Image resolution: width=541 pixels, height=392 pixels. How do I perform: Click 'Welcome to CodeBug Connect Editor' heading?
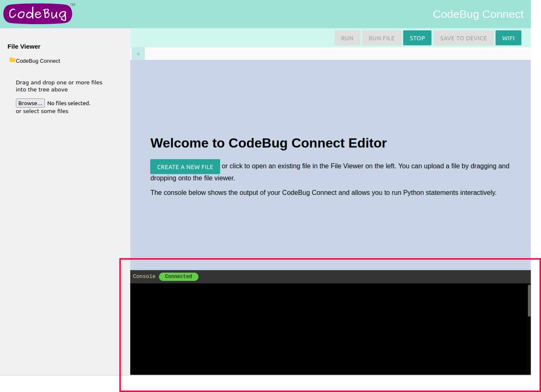pyautogui.click(x=268, y=143)
